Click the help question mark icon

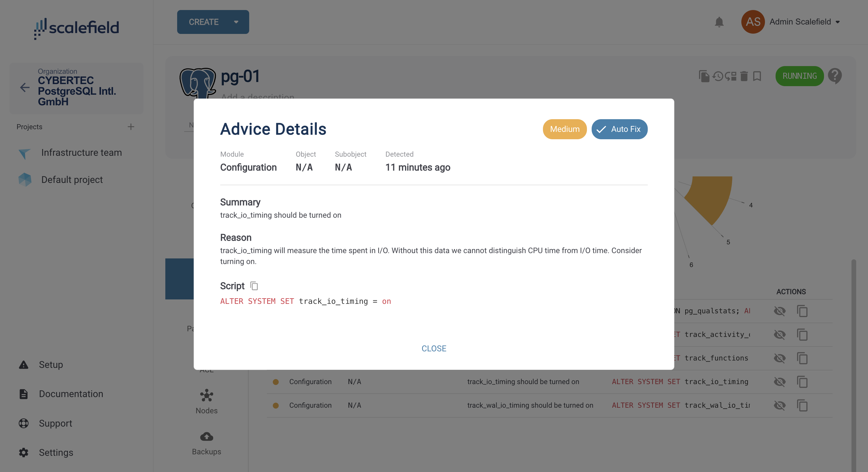835,76
